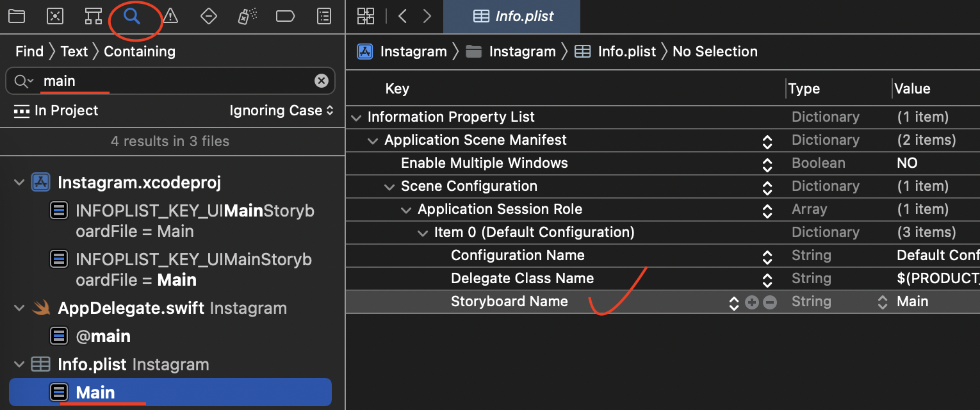
Task: Open key stepper for Configuration Name
Action: [767, 256]
